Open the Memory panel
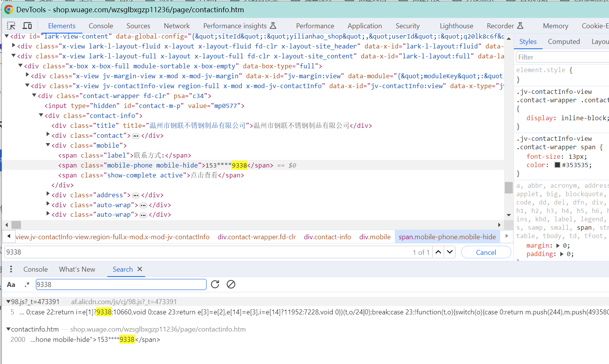Image resolution: width=609 pixels, height=364 pixels. 556,26
